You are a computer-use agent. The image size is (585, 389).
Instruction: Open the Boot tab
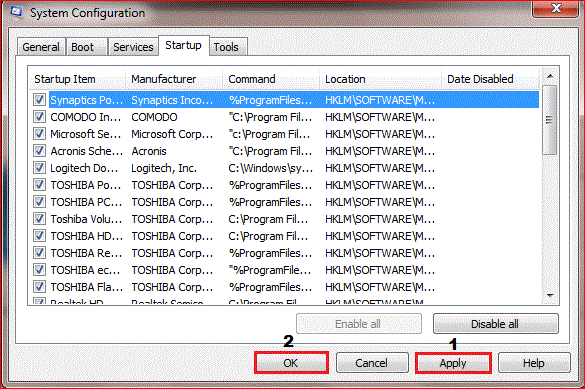[x=82, y=47]
